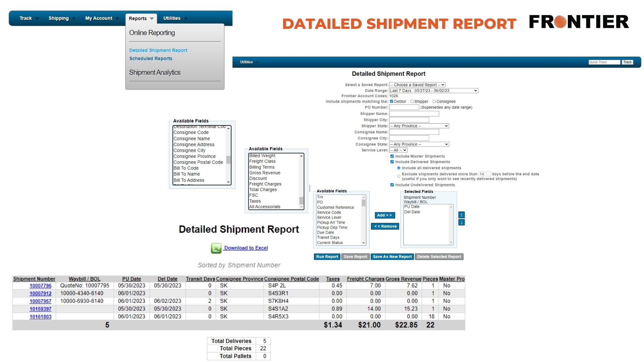
Task: Click the Shipper Name input field
Action: pos(414,114)
